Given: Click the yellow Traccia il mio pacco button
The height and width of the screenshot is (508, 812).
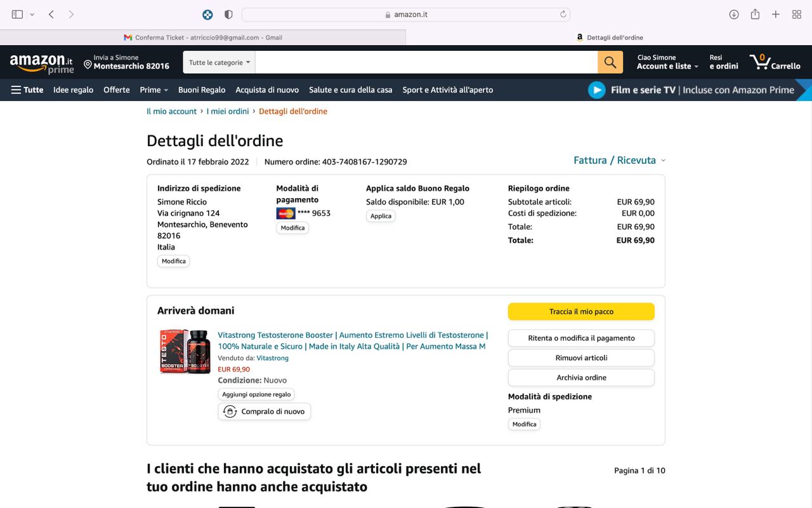Looking at the screenshot, I should pos(581,311).
